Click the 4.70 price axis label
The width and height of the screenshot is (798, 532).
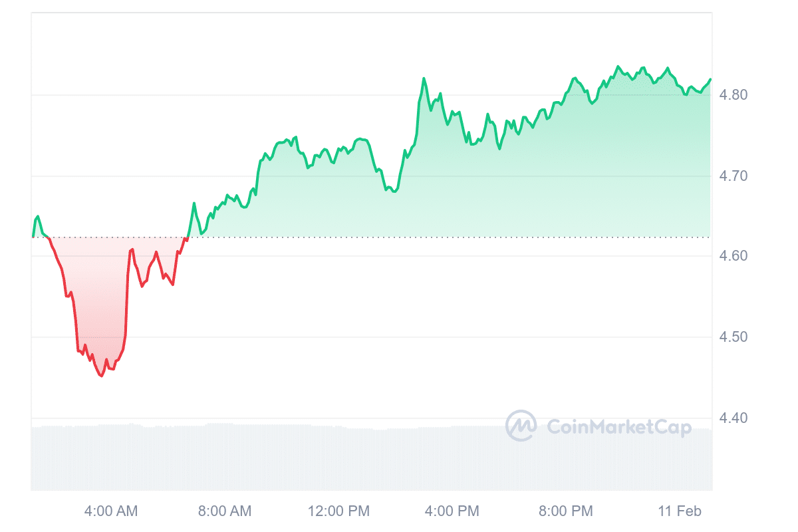click(x=733, y=176)
